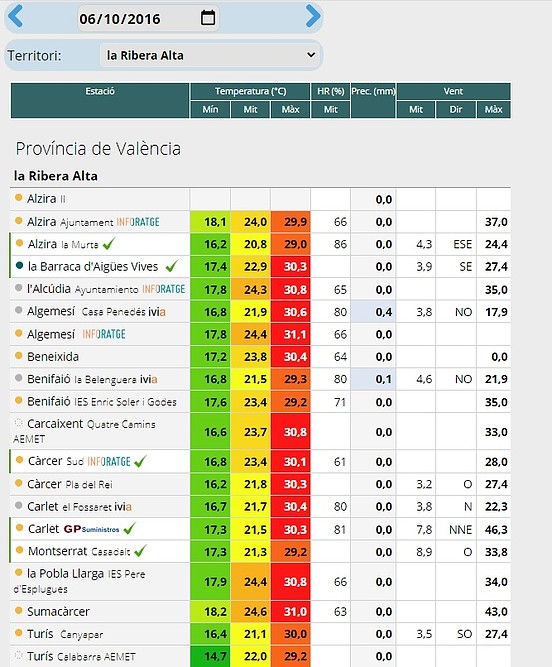Open the Turís Canyapar station link
This screenshot has width=552, height=667.
[x=65, y=634]
